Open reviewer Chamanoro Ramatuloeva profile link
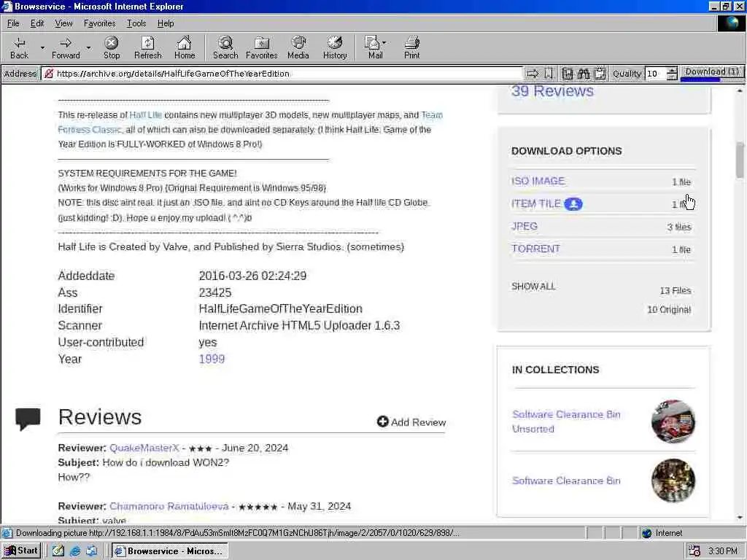 point(169,506)
